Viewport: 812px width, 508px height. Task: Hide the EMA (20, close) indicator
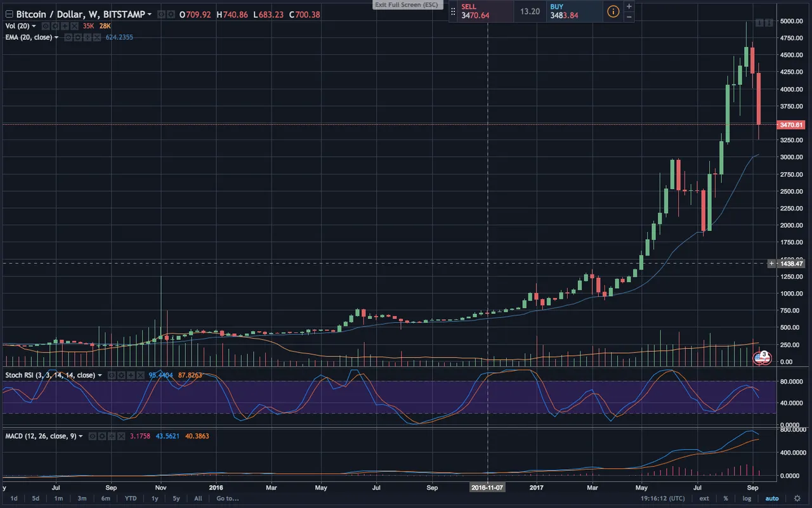68,37
